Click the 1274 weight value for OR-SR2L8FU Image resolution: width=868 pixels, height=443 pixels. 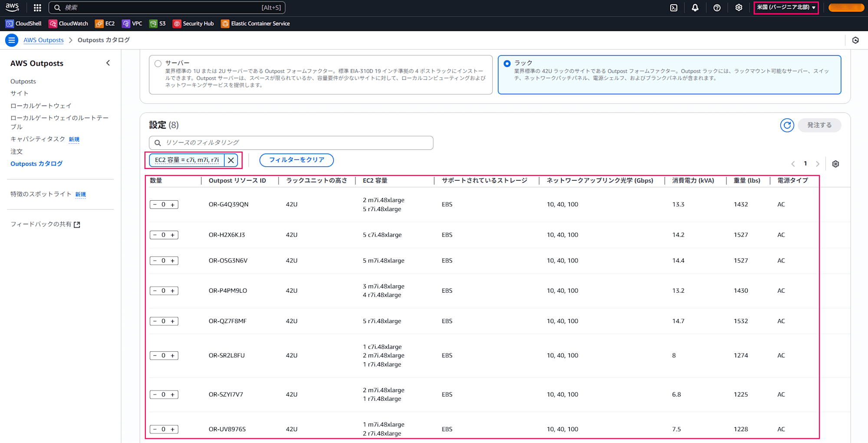pyautogui.click(x=741, y=355)
